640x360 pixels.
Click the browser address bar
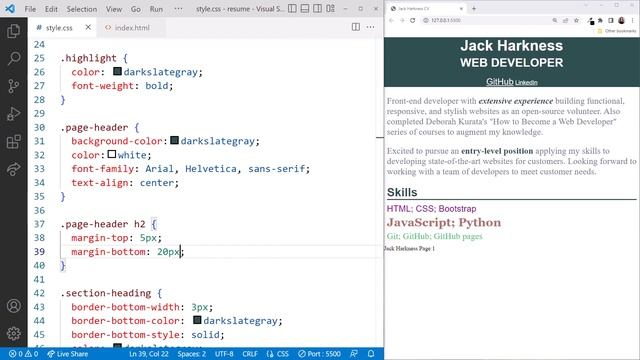coord(486,20)
